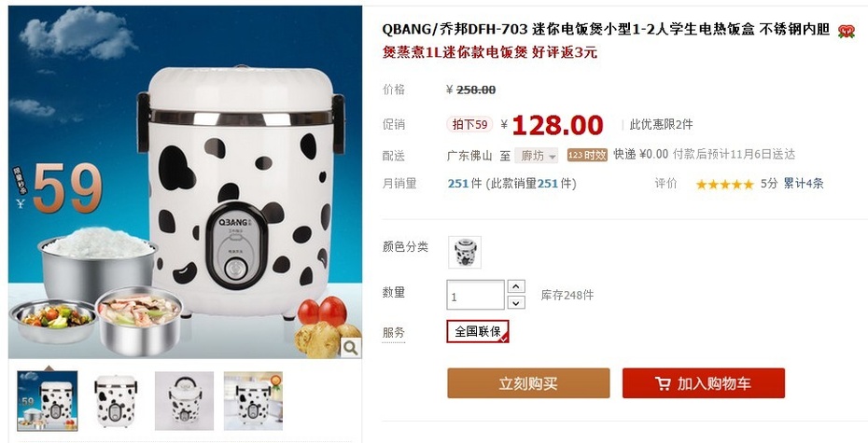Click the 立刻购买 button
This screenshot has width=868, height=443.
(x=528, y=383)
